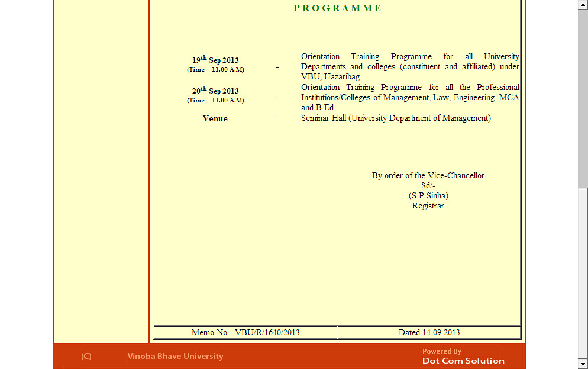Click the 20th Sep 2013 date

tap(215, 90)
